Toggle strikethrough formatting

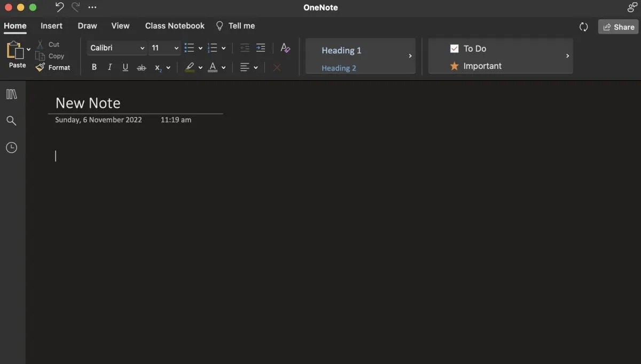pyautogui.click(x=142, y=67)
